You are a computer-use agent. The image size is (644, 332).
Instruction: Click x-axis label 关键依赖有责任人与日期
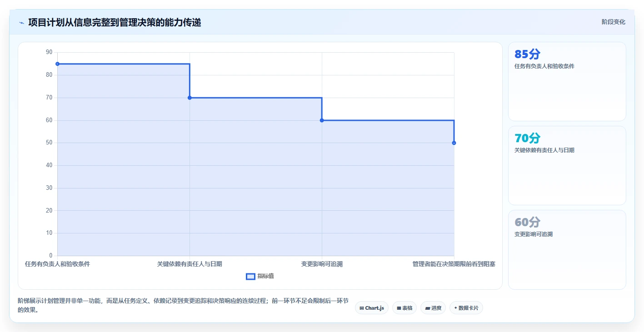click(x=190, y=264)
